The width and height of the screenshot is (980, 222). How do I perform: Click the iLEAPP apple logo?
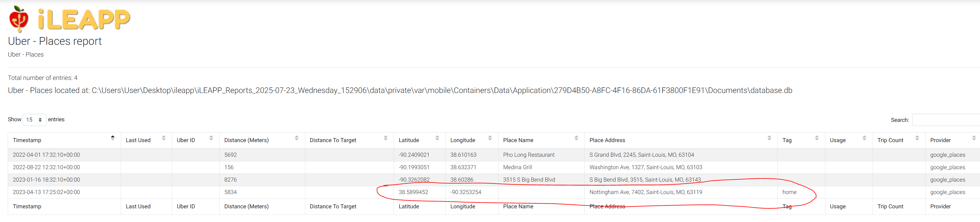19,19
